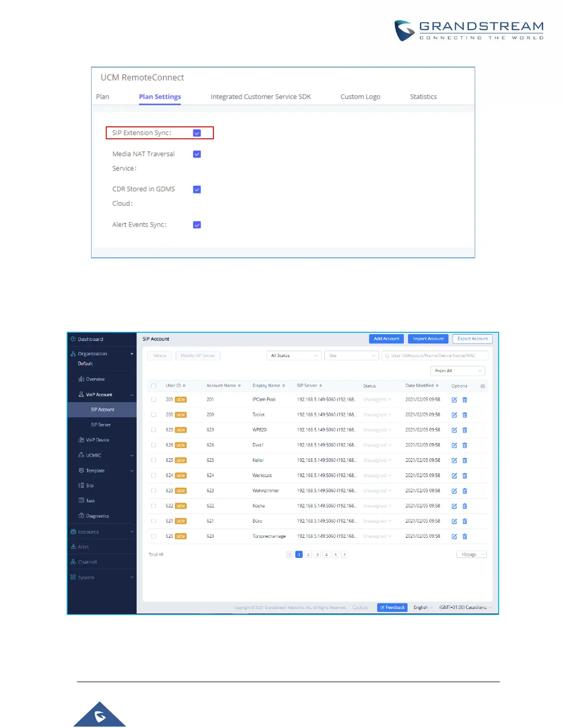563x728 pixels.
Task: Switch to the Plan tab
Action: [x=103, y=97]
